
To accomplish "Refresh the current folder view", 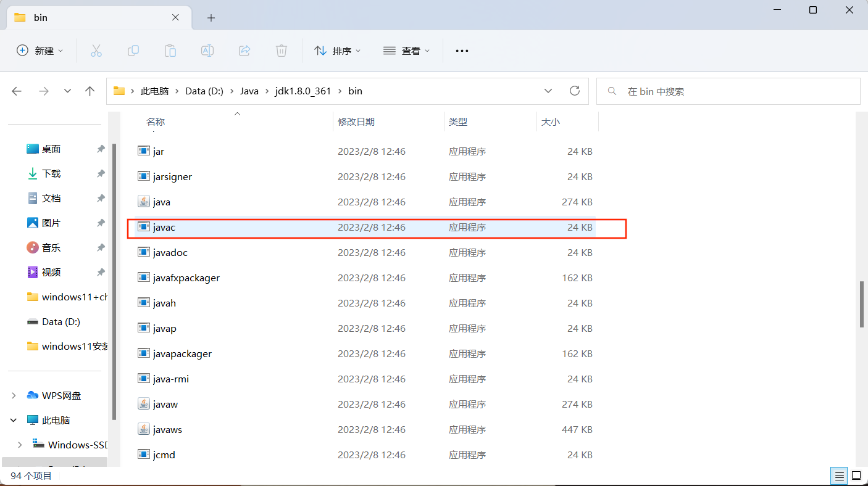I will pyautogui.click(x=575, y=91).
